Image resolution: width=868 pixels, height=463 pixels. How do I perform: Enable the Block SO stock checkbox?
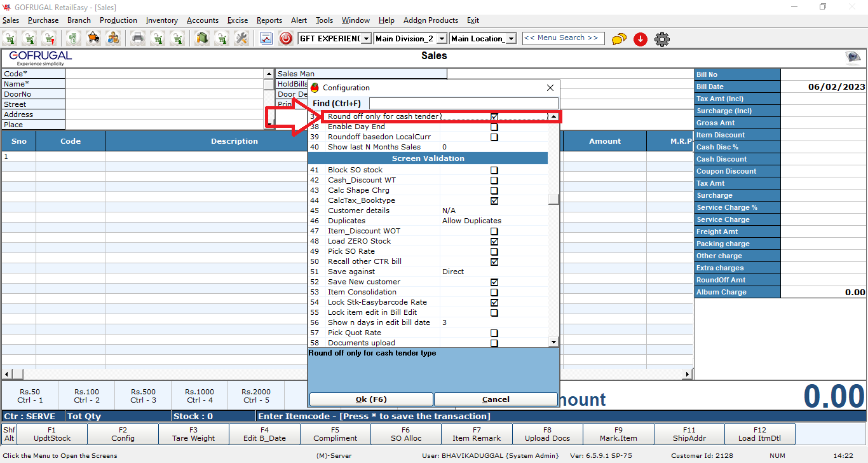click(494, 170)
